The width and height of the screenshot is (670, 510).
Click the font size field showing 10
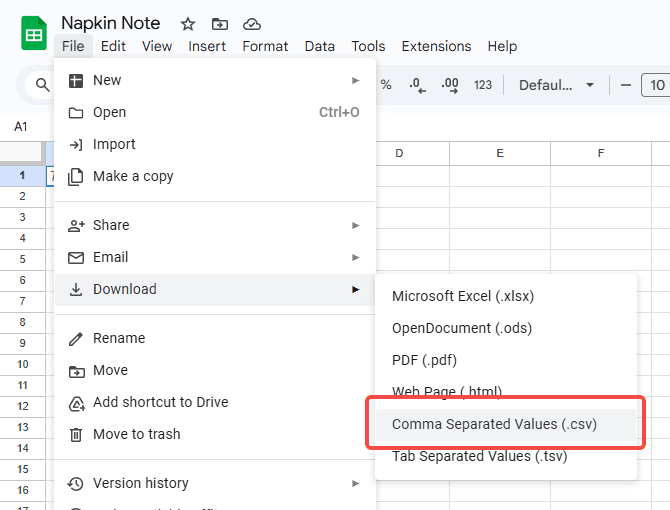[656, 85]
